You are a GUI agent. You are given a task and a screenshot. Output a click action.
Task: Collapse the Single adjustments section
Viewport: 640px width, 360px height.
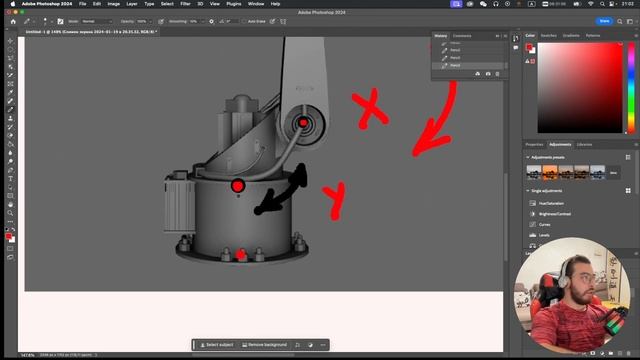pos(528,191)
